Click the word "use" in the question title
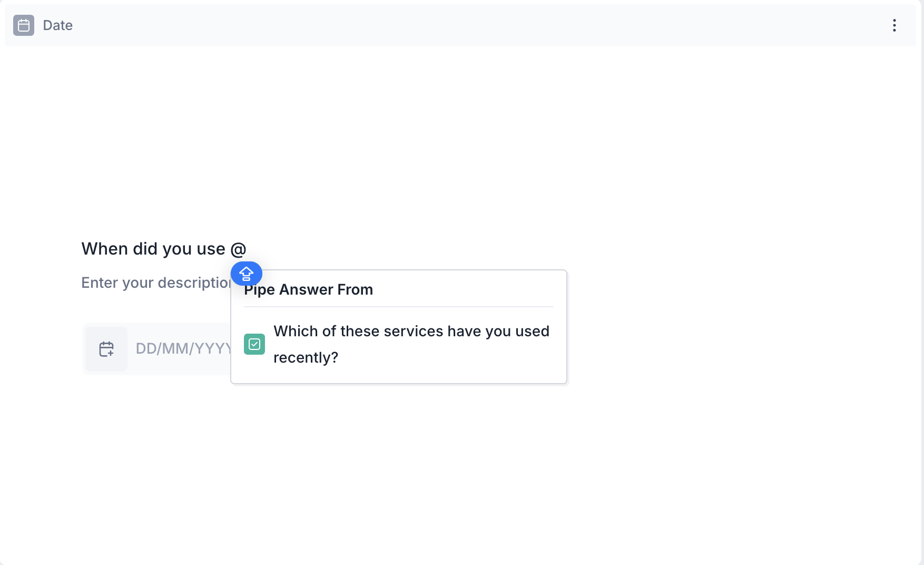 (x=211, y=249)
